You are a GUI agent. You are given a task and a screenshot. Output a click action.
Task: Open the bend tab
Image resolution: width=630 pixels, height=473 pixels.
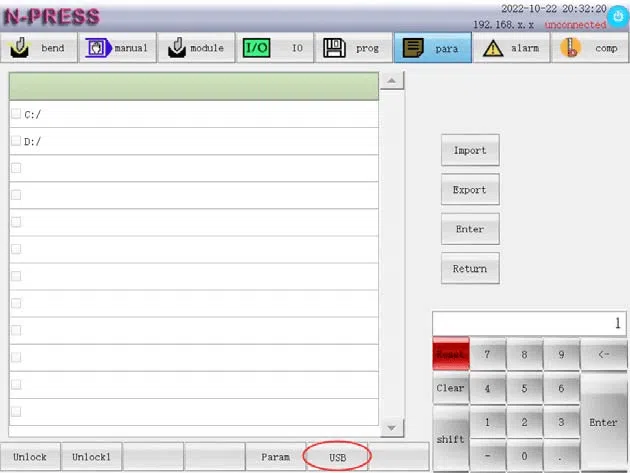(39, 48)
